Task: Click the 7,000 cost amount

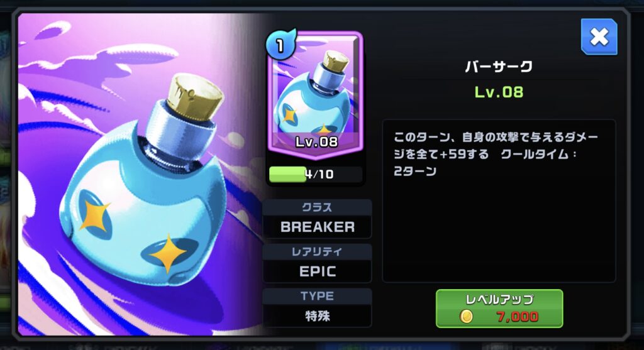Action: [517, 316]
